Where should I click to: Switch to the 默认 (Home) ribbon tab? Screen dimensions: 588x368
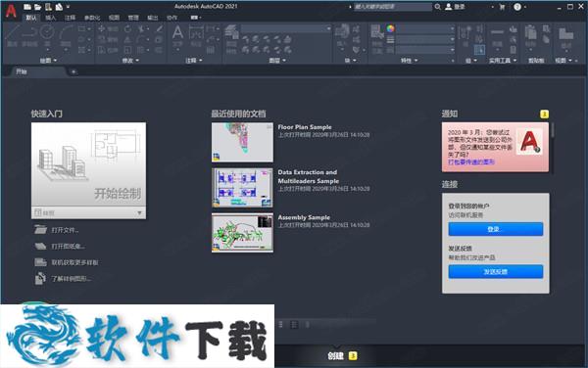[x=31, y=18]
